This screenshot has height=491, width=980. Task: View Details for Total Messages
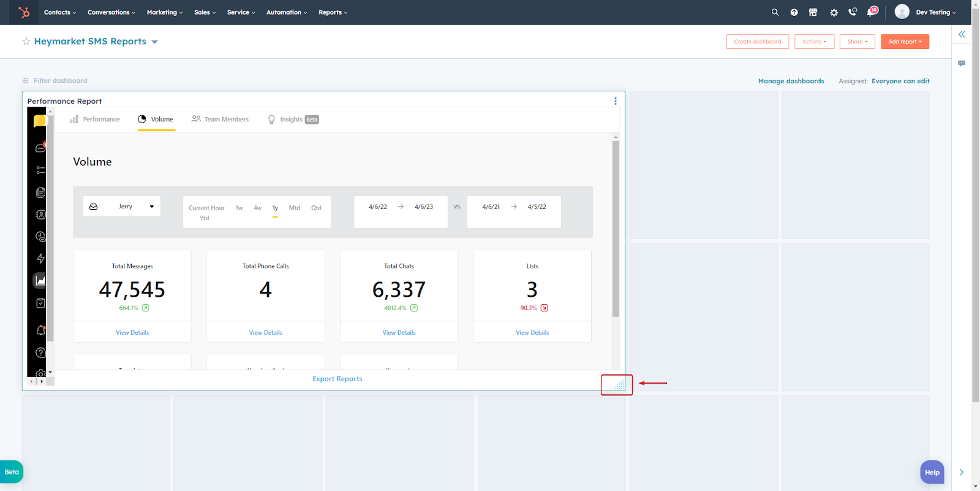coord(132,333)
